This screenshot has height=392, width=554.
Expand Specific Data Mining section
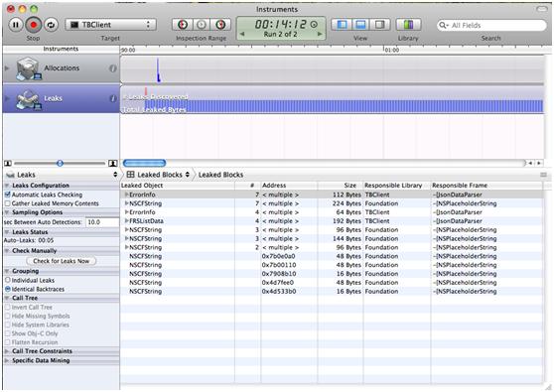[7, 360]
